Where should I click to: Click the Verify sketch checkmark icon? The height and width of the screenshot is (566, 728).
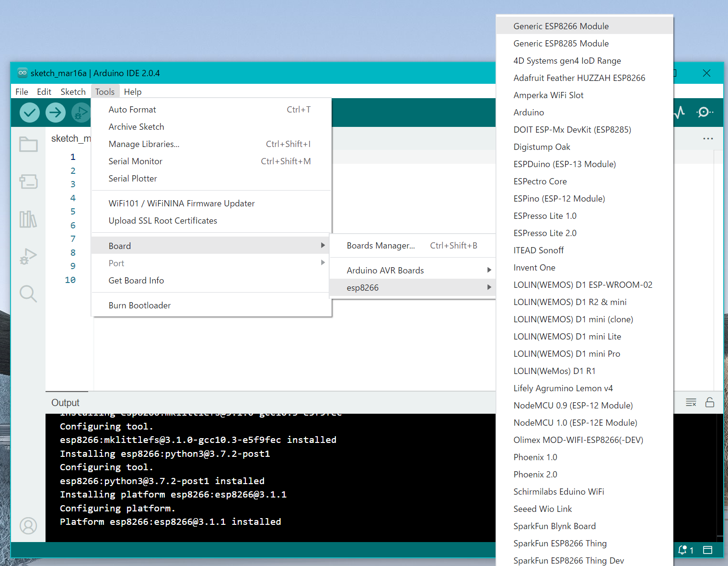(x=29, y=112)
